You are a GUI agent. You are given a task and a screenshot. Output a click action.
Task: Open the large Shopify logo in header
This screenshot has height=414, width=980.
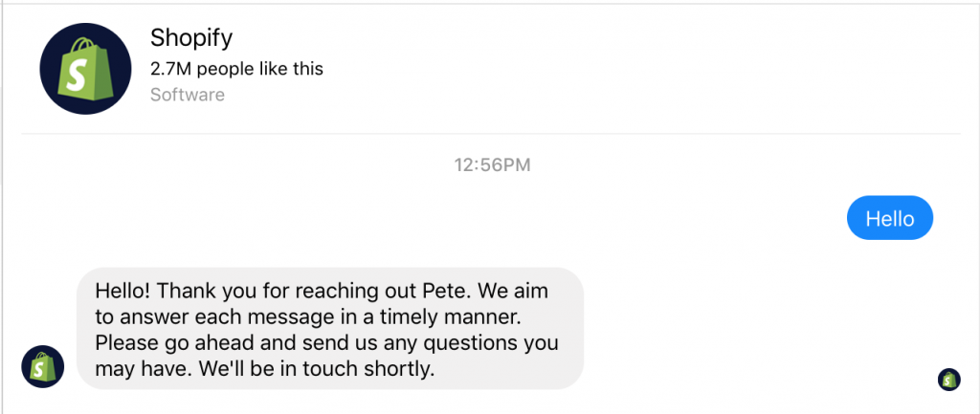click(x=85, y=69)
